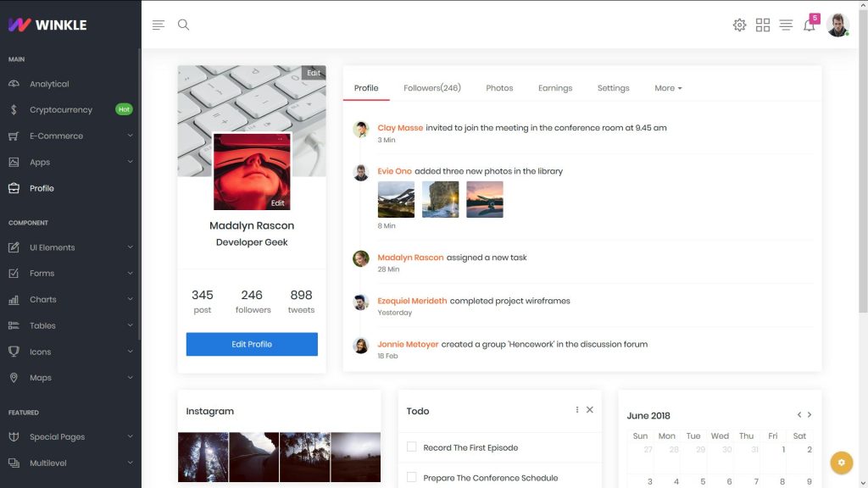Switch to the Followers(246) tab
868x488 pixels.
tap(431, 87)
